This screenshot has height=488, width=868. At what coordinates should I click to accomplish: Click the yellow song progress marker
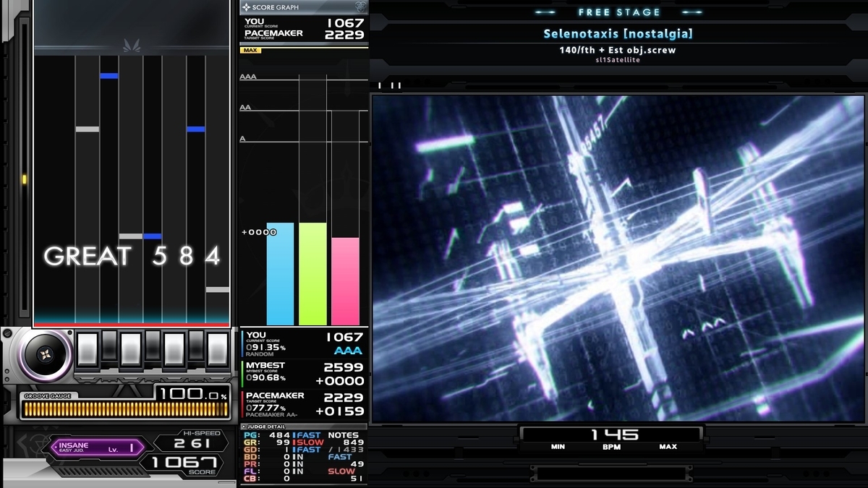[x=24, y=179]
